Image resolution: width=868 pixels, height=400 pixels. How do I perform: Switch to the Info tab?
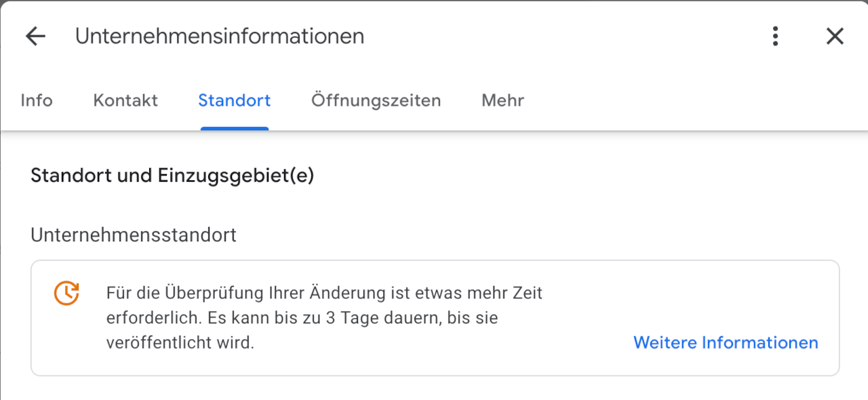click(x=37, y=100)
